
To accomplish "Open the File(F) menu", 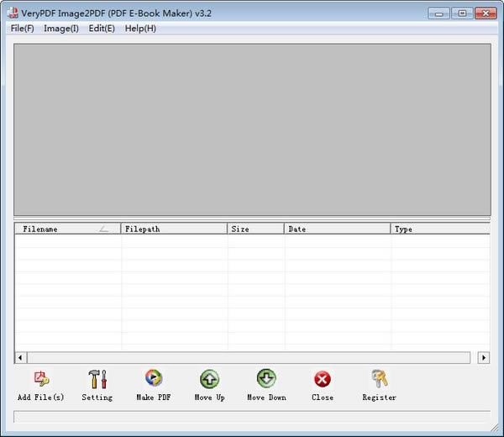I will 22,29.
